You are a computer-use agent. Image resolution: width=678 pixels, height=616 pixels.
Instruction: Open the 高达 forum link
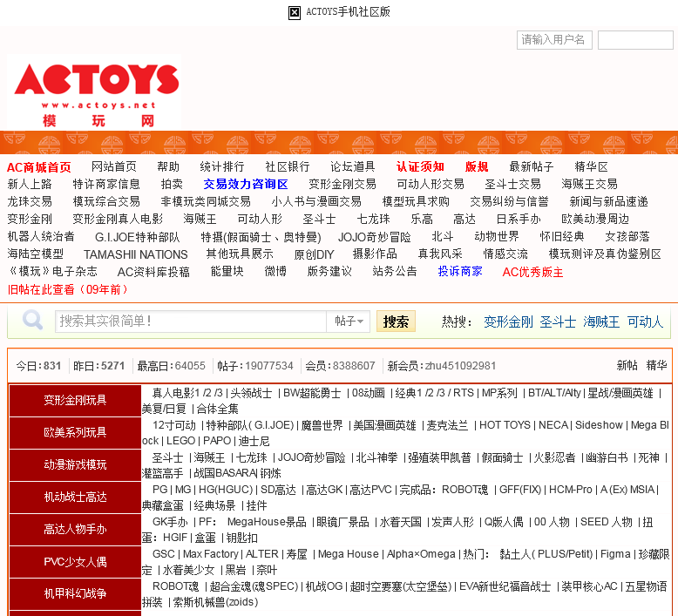click(464, 220)
